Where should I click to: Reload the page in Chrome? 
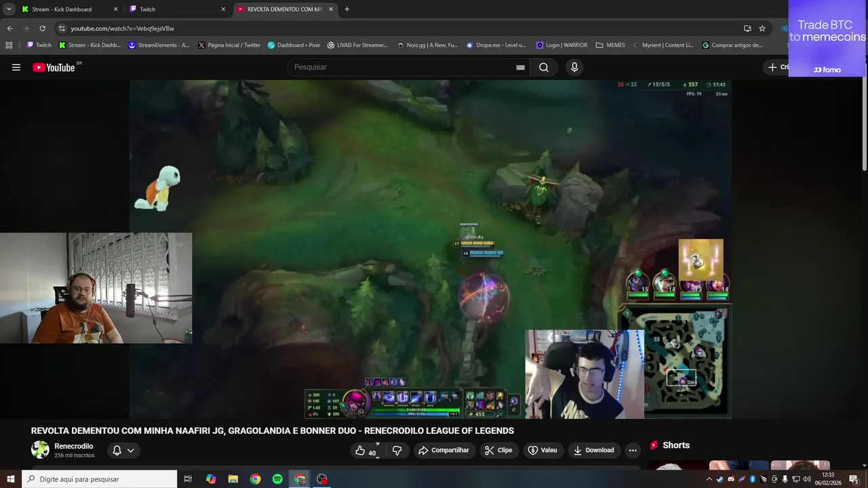pos(42,28)
